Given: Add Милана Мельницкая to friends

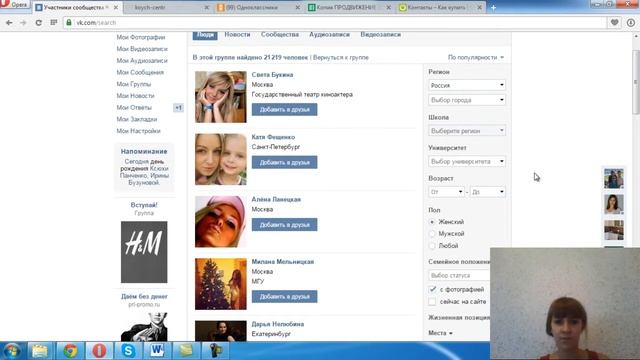Looking at the screenshot, I should pyautogui.click(x=284, y=297).
